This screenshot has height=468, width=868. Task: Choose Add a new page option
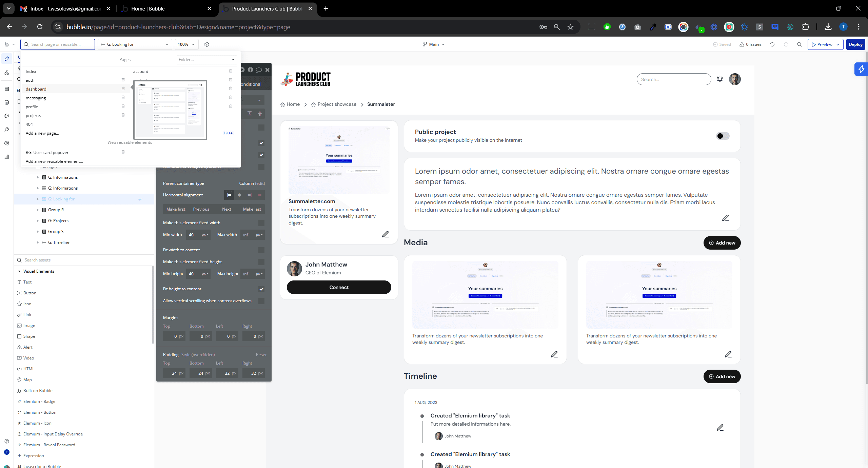point(42,133)
